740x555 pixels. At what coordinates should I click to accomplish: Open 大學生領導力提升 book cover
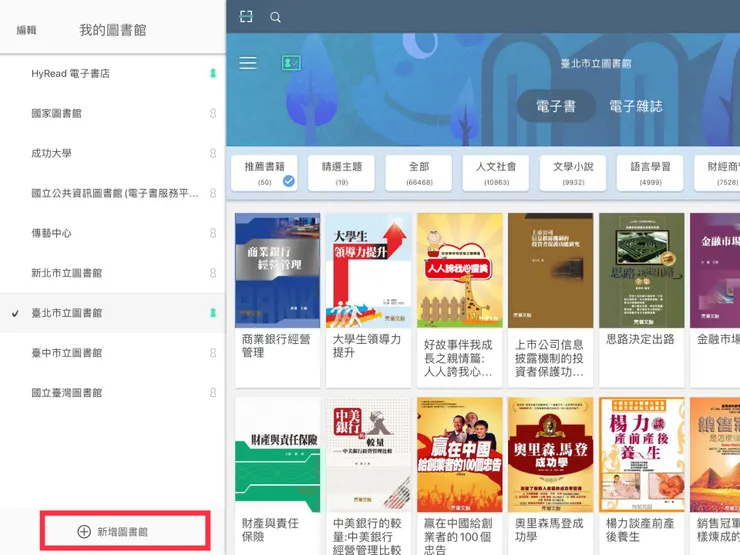pyautogui.click(x=369, y=270)
